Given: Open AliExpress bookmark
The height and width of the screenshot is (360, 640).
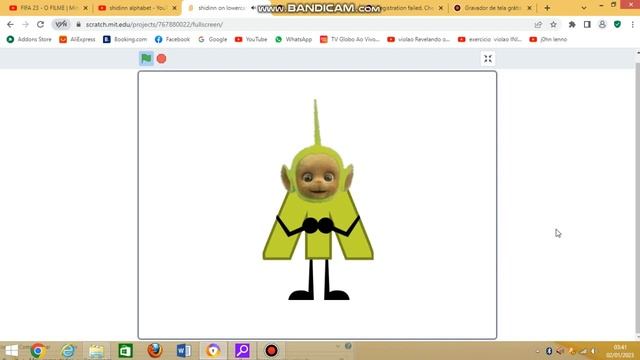Looking at the screenshot, I should [x=77, y=40].
